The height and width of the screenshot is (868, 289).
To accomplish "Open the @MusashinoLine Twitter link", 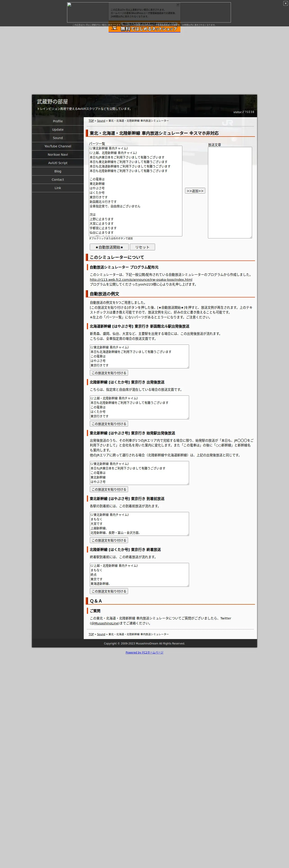I will [x=105, y=623].
